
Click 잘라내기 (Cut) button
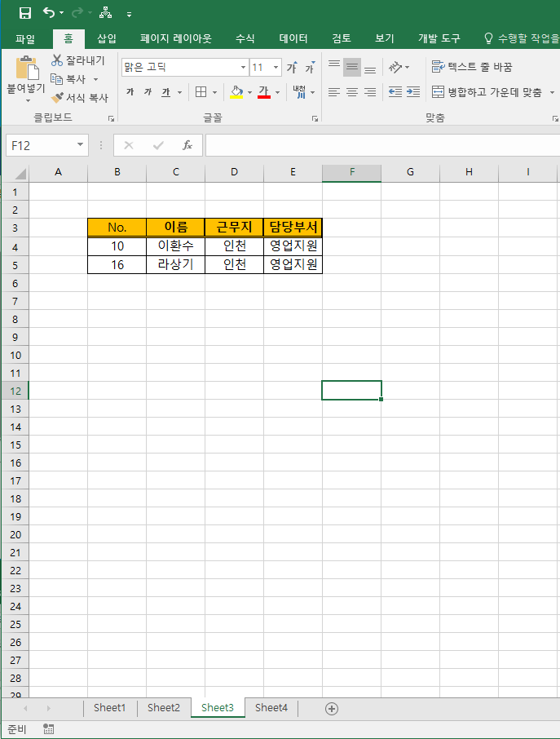(78, 60)
